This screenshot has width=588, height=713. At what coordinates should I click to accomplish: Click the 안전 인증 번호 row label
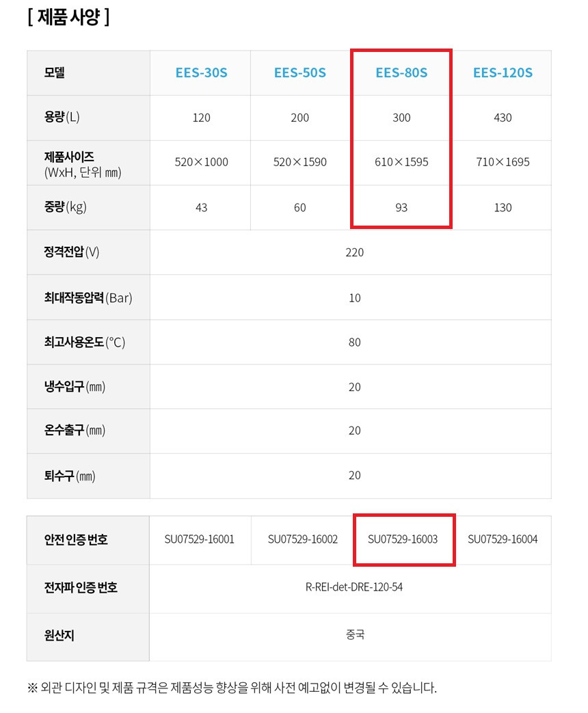pos(76,540)
